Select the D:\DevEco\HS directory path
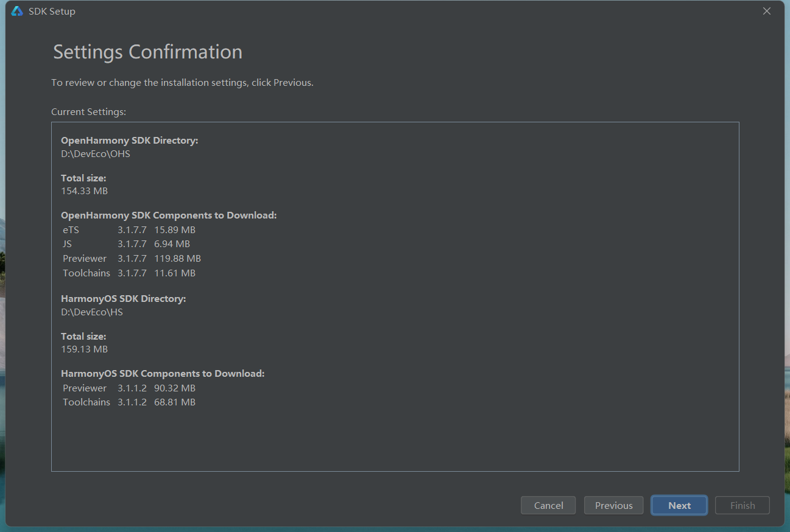 tap(92, 312)
